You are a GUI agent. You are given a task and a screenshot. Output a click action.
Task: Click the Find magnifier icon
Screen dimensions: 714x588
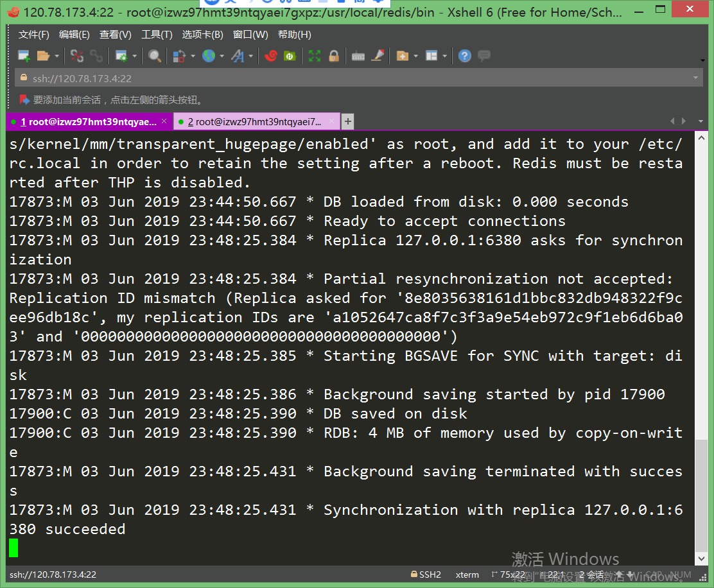point(154,56)
